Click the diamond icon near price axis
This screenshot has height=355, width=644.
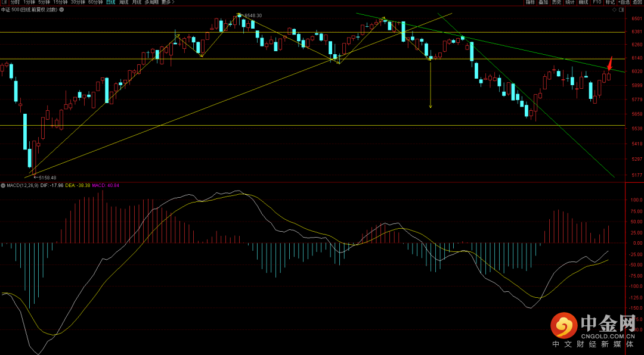coord(614,10)
